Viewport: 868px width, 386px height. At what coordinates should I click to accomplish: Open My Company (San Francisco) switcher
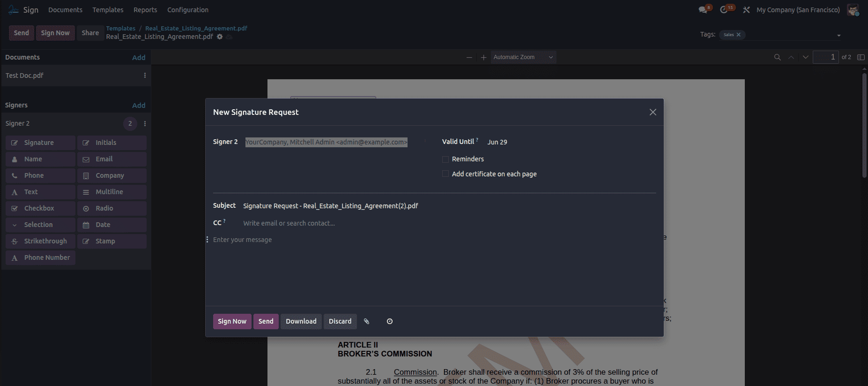coord(798,10)
